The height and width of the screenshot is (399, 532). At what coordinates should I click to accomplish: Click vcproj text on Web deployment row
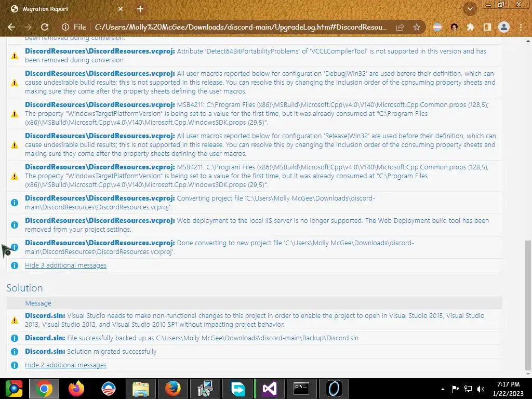pyautogui.click(x=100, y=220)
